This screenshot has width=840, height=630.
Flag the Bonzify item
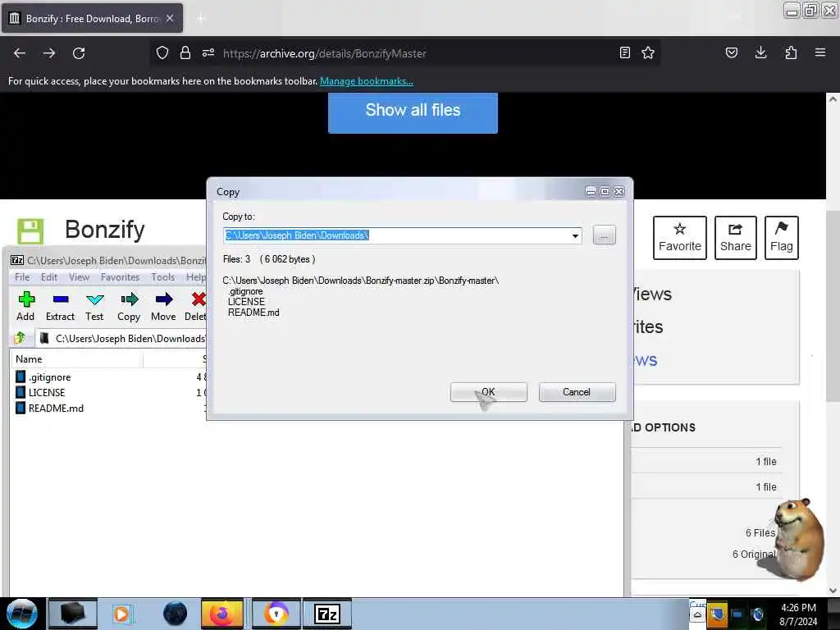(x=782, y=238)
